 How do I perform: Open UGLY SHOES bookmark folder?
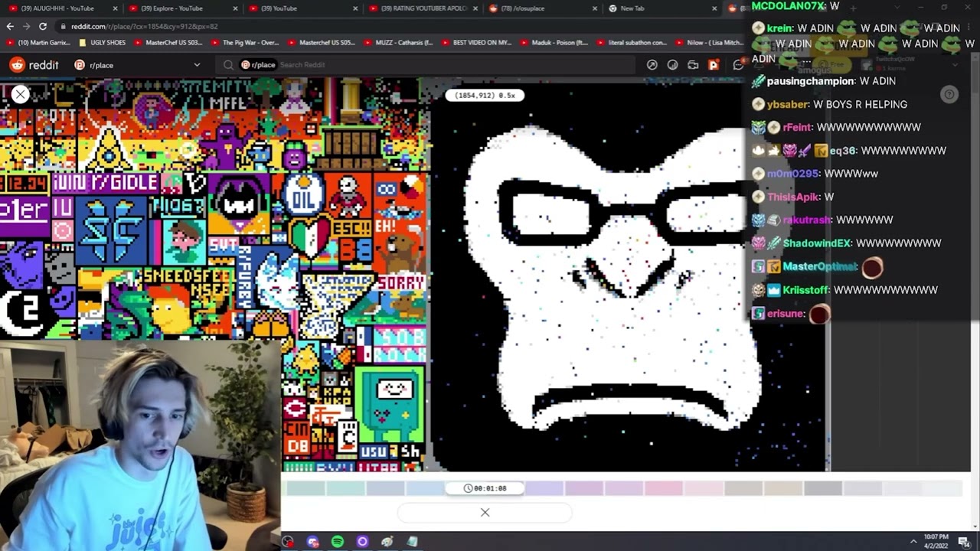point(103,43)
